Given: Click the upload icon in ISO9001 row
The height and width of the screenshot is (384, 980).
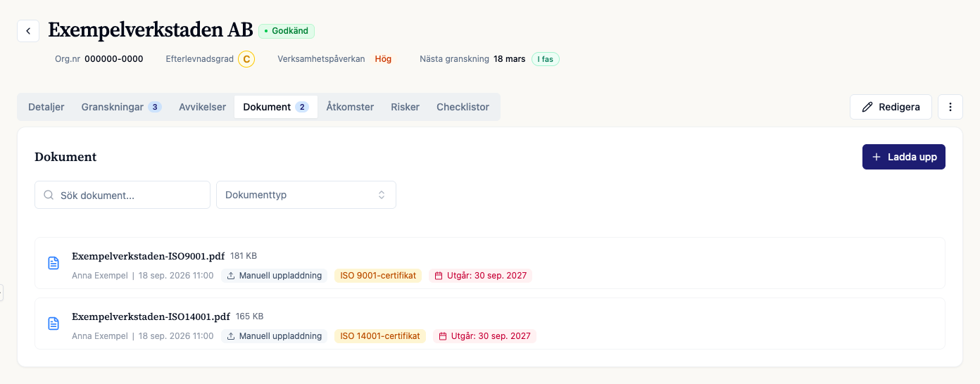Looking at the screenshot, I should point(231,276).
